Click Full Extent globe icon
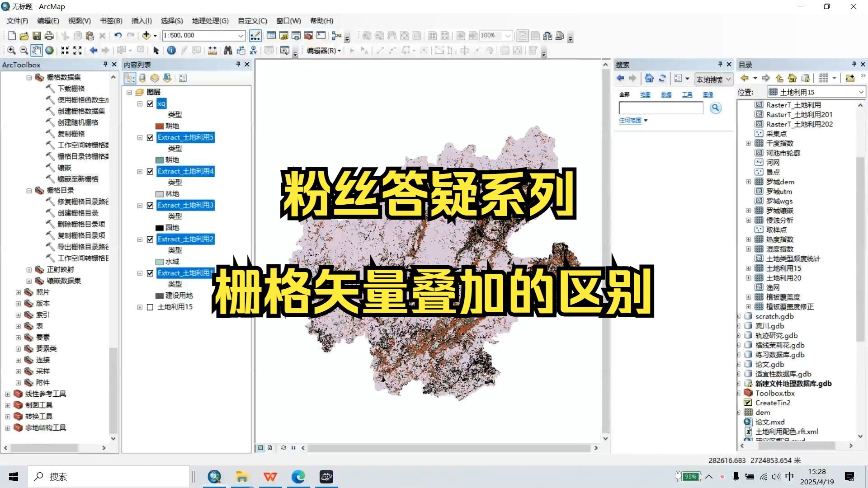Screen dimensions: 868x488 click(49, 50)
